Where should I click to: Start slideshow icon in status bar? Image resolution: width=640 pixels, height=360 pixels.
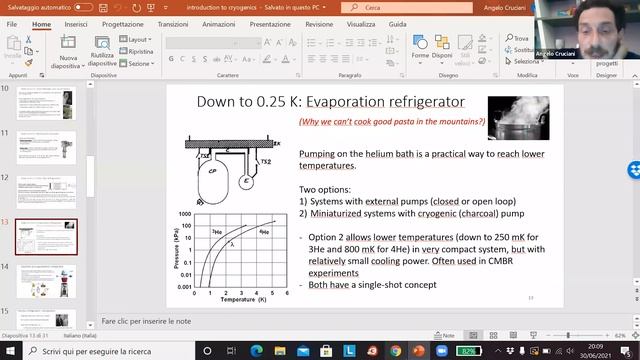pos(533,336)
